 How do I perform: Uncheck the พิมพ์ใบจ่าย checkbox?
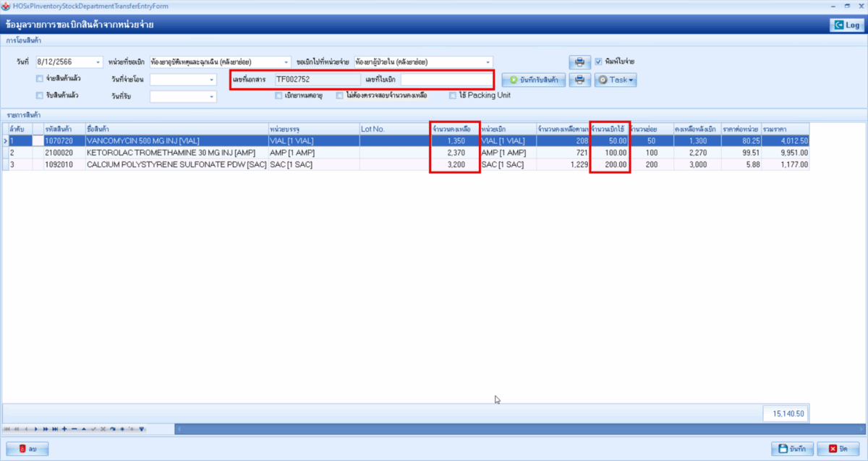tap(598, 62)
